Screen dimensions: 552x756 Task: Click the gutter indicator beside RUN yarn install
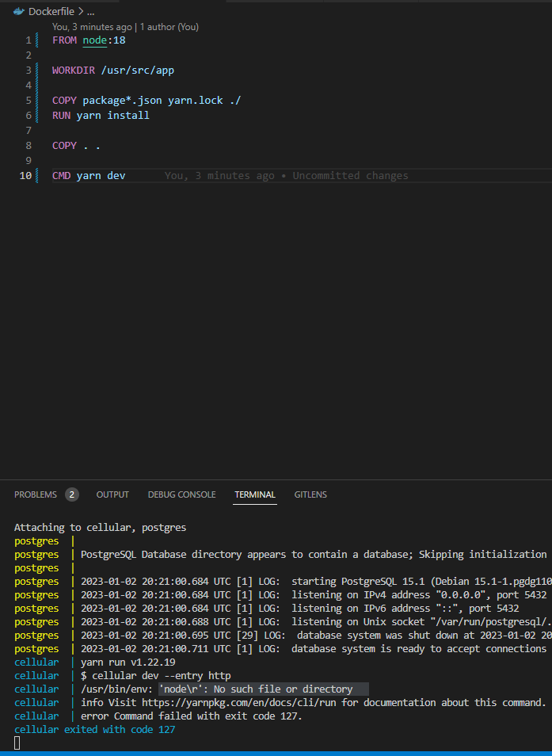(x=38, y=115)
